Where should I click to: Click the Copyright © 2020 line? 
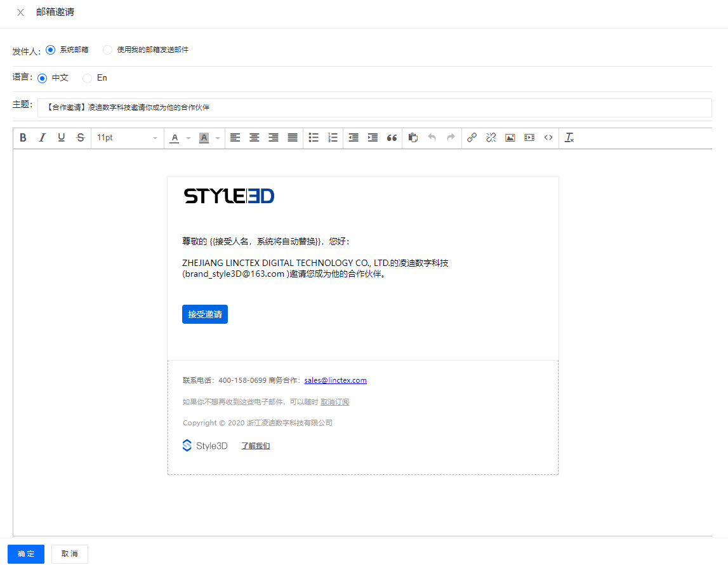click(257, 423)
